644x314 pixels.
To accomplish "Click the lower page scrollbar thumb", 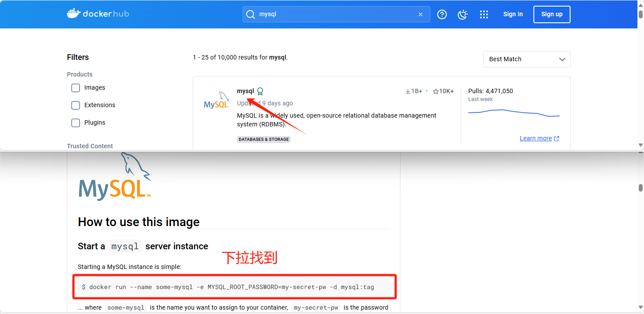I will (641, 188).
